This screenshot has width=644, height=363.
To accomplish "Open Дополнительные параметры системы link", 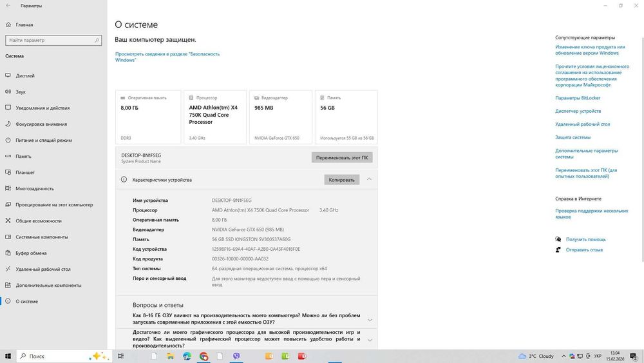I will pyautogui.click(x=586, y=153).
